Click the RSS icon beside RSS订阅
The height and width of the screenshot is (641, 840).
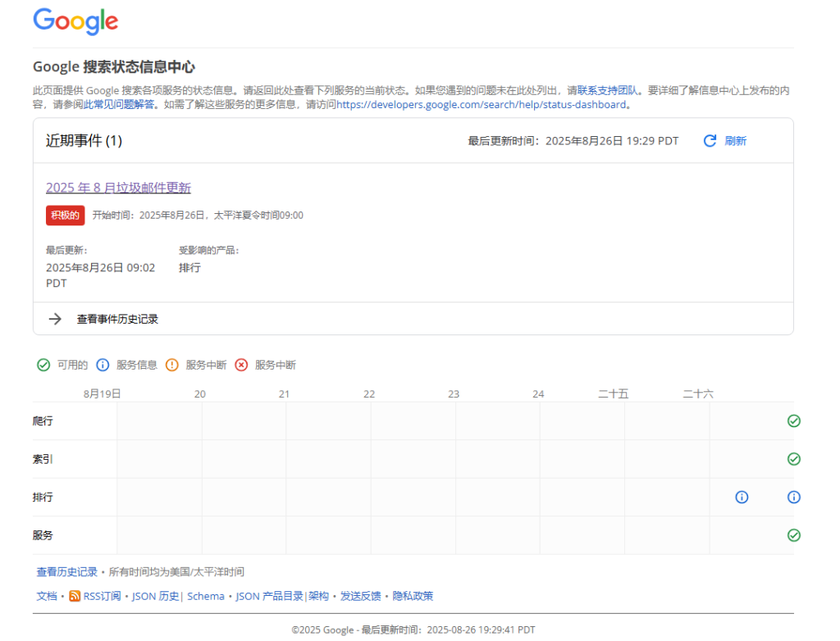coord(75,596)
